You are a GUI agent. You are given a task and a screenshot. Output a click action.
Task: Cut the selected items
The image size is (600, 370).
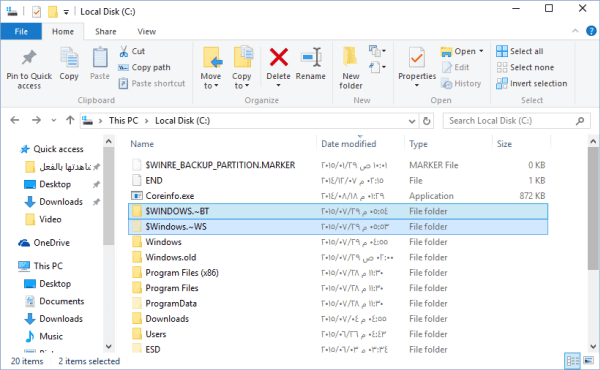point(132,51)
